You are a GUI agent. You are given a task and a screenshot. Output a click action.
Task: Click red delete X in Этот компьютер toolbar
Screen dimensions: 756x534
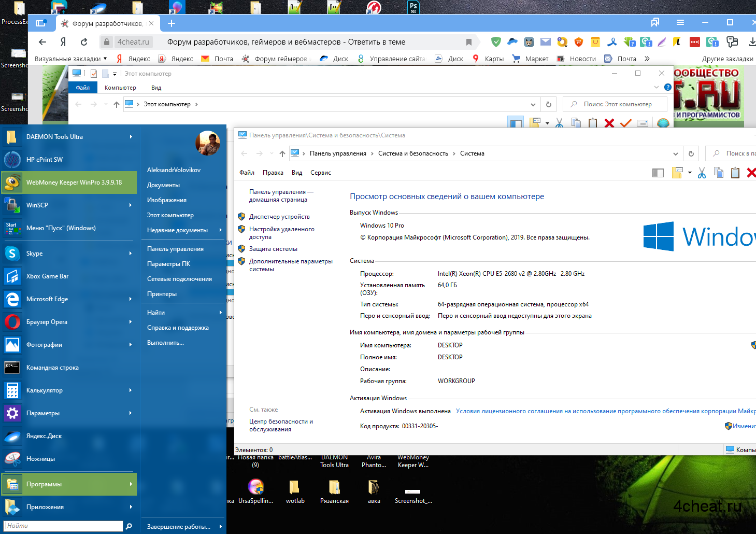(x=609, y=123)
